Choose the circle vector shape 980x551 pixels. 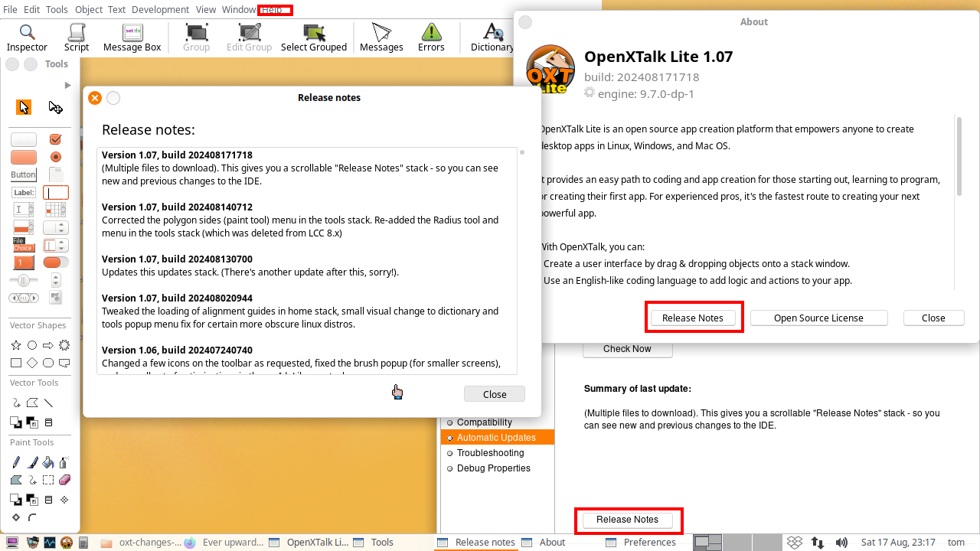[32, 346]
